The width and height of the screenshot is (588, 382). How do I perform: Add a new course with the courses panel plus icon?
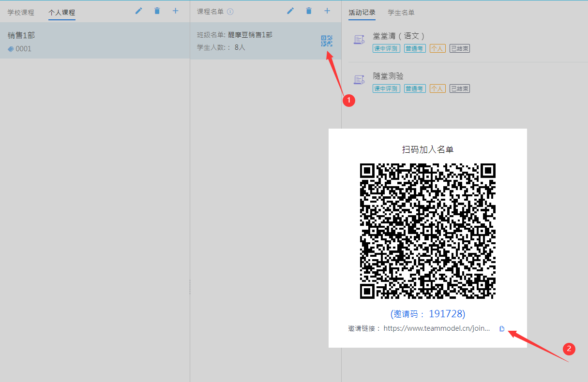pyautogui.click(x=175, y=11)
